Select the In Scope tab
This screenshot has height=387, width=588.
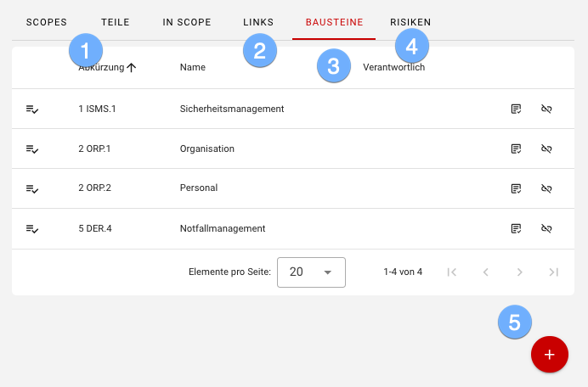tap(187, 22)
